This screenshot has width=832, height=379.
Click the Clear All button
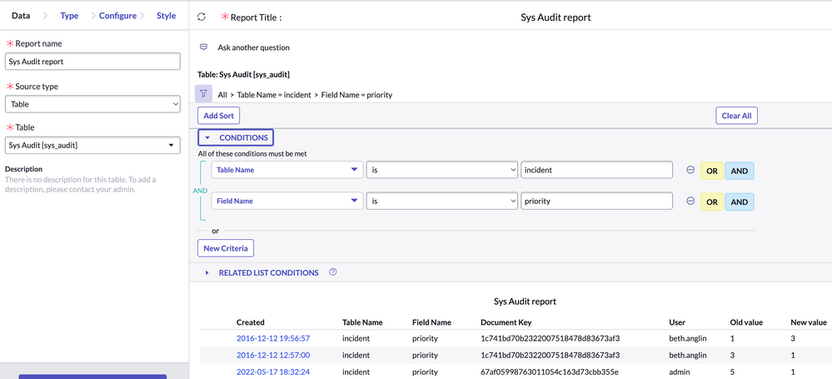[x=736, y=115]
